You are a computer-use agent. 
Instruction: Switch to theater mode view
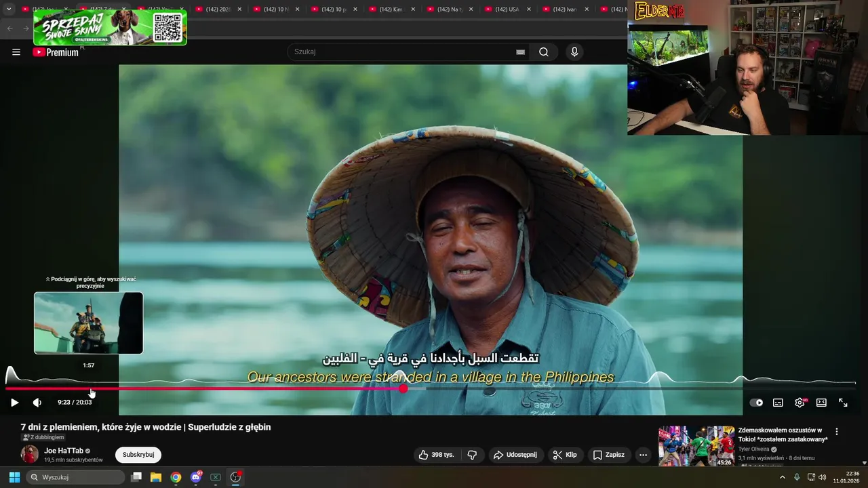click(x=821, y=403)
